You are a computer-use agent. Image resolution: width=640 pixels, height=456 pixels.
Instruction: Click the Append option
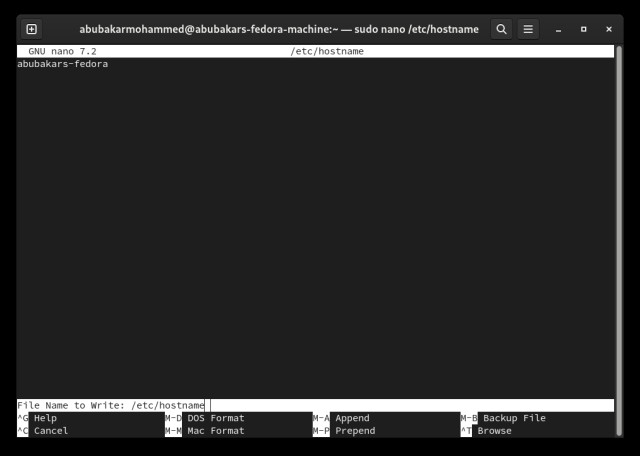(x=352, y=418)
